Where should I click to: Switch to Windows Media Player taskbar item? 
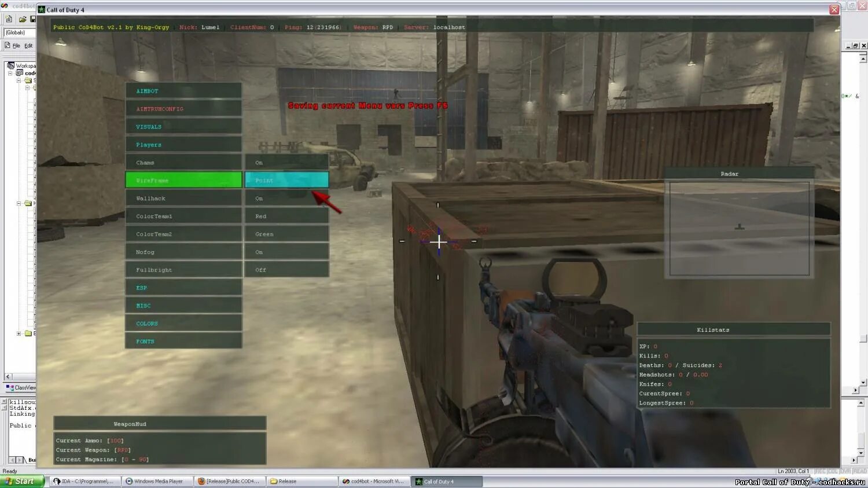coord(157,481)
